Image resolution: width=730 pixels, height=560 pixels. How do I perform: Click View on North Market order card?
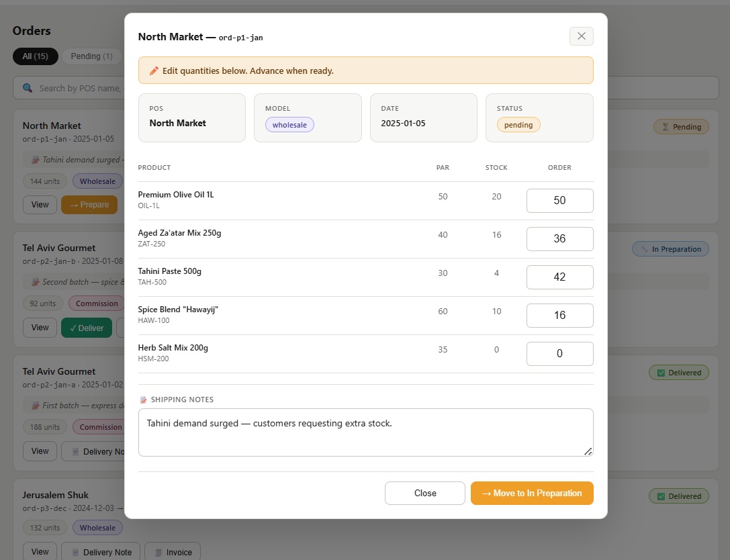coord(40,205)
